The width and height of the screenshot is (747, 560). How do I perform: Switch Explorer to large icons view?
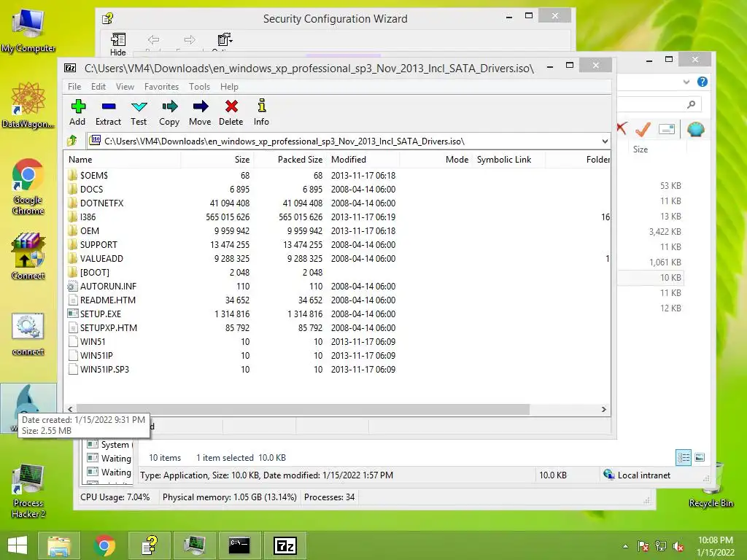[x=700, y=458]
